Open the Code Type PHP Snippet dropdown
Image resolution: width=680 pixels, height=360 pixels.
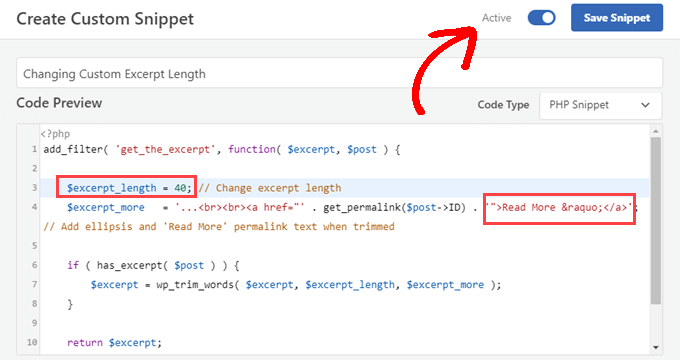click(x=601, y=105)
